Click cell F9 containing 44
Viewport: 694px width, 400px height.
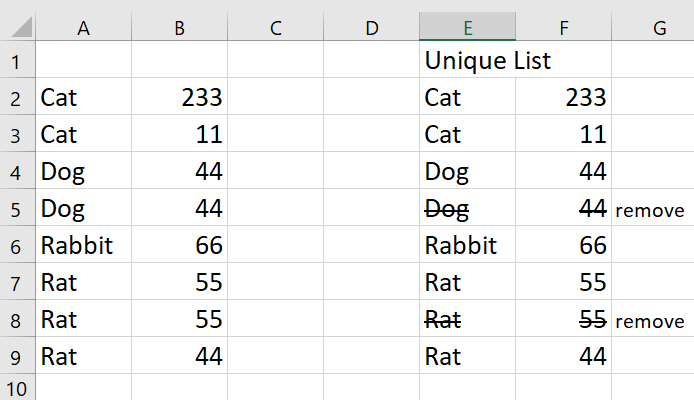564,355
